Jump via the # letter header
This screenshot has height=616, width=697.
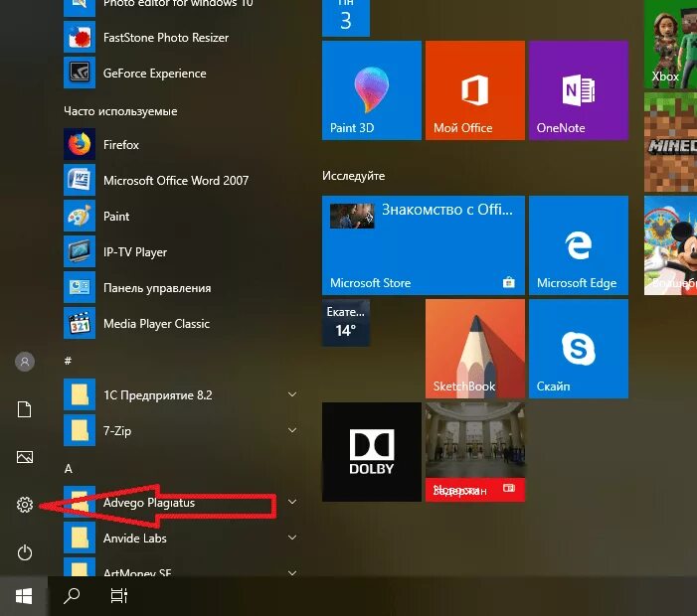pos(68,361)
